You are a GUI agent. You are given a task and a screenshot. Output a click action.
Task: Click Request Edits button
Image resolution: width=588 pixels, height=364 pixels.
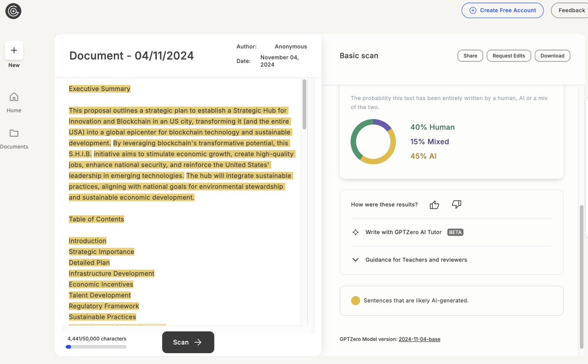[509, 56]
